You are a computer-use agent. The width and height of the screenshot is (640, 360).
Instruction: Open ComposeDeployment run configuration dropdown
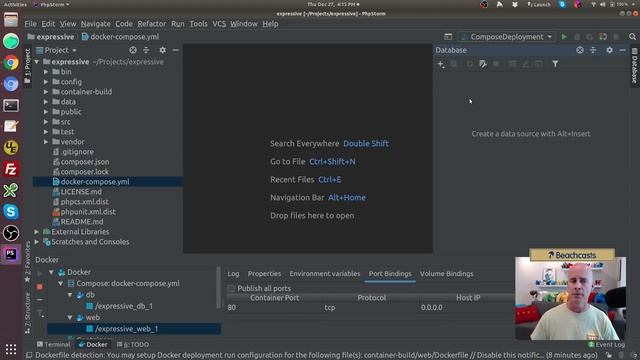click(507, 37)
